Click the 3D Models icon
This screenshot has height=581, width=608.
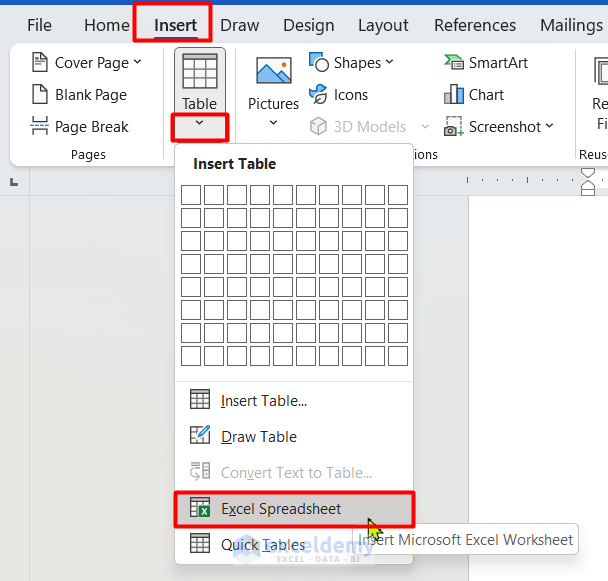318,126
